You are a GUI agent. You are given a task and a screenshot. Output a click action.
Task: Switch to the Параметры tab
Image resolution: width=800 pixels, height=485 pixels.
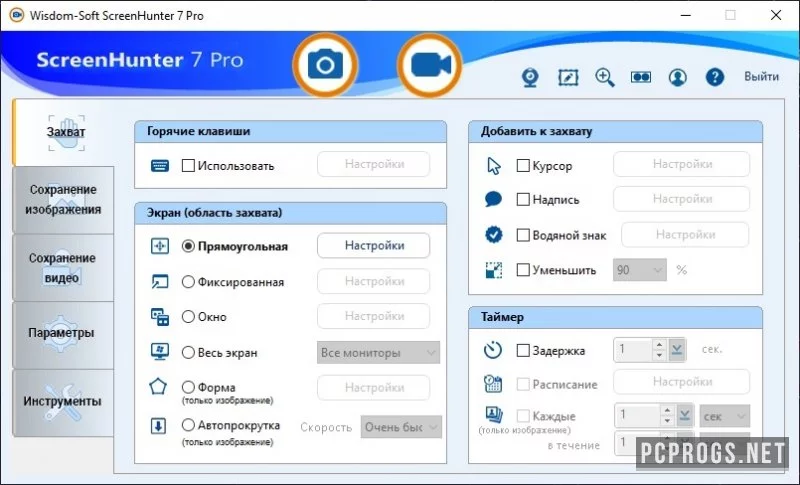(x=63, y=335)
